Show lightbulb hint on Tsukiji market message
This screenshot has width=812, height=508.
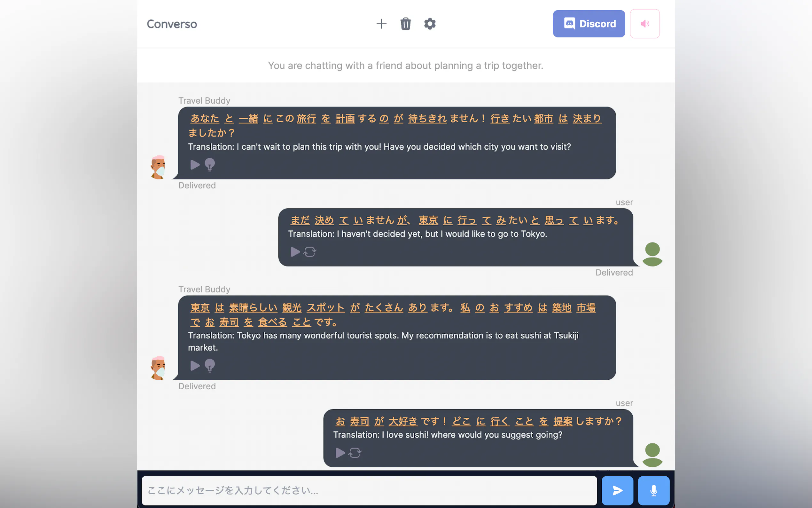210,366
